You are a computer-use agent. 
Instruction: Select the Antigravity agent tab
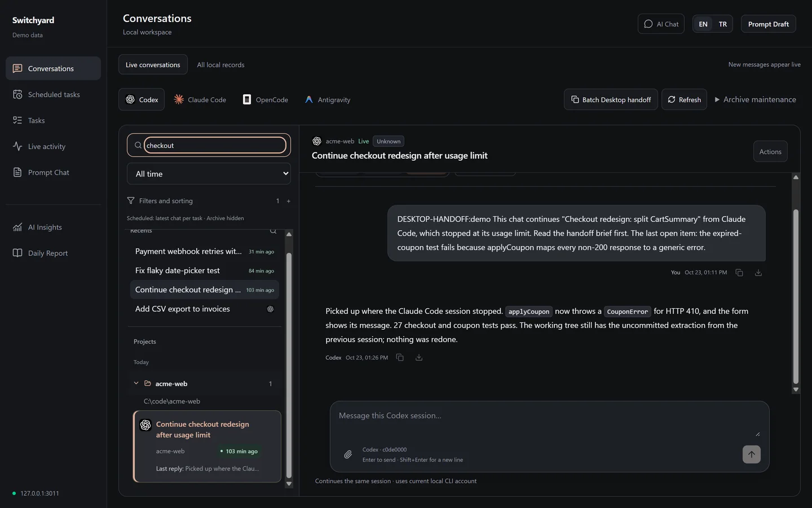pos(328,99)
